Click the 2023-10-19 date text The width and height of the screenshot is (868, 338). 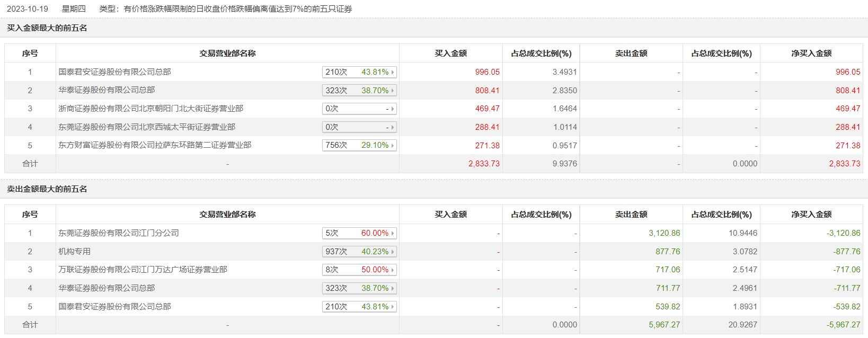[27, 9]
